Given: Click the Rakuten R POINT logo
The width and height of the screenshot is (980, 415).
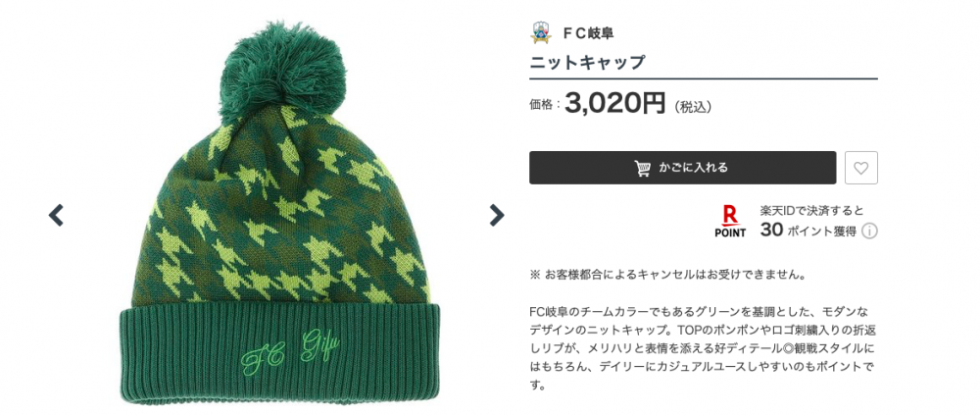Looking at the screenshot, I should 730,222.
